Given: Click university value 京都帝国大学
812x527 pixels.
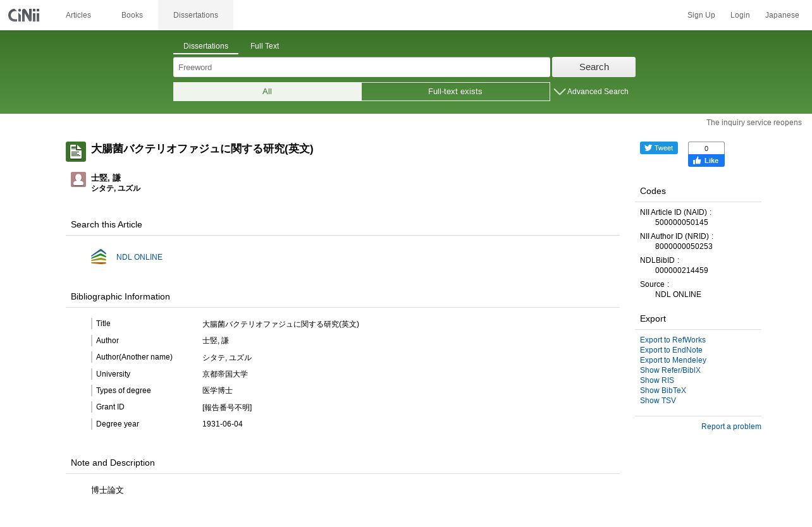Looking at the screenshot, I should [225, 374].
